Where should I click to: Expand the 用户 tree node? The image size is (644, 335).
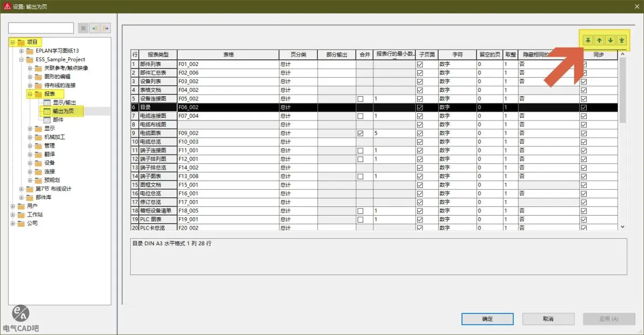pos(13,206)
